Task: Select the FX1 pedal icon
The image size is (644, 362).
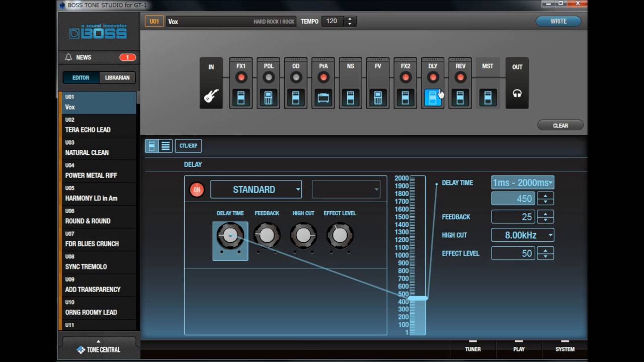Action: click(x=241, y=98)
